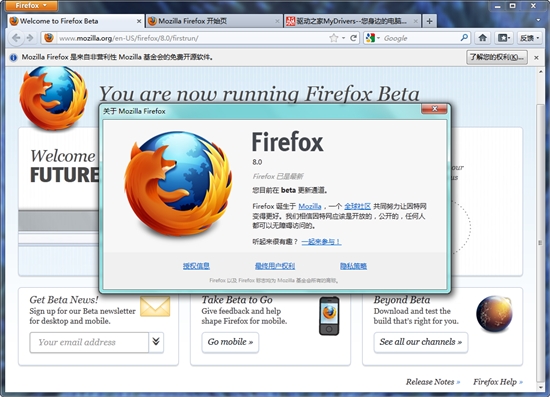Open the 授权信息 licensing link
Screen dimensions: 550x397
click(x=196, y=266)
